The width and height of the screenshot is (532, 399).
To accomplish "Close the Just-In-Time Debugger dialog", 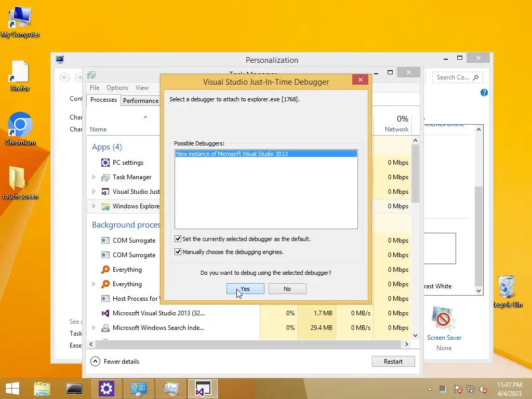I will point(361,79).
